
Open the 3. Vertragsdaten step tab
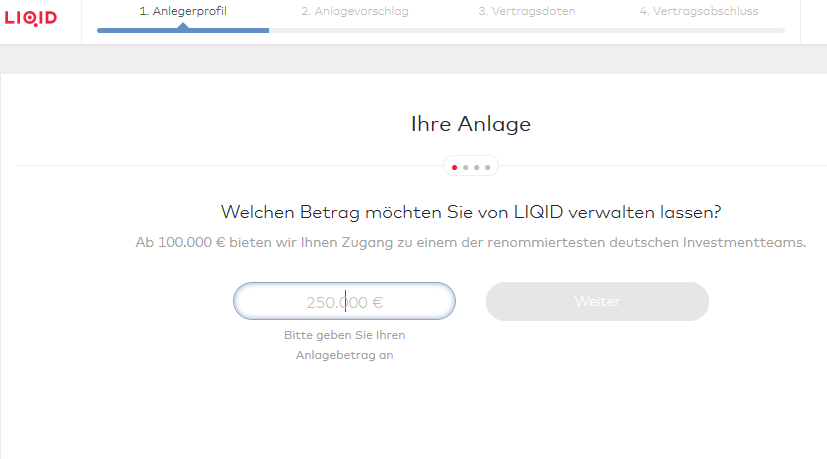point(527,11)
